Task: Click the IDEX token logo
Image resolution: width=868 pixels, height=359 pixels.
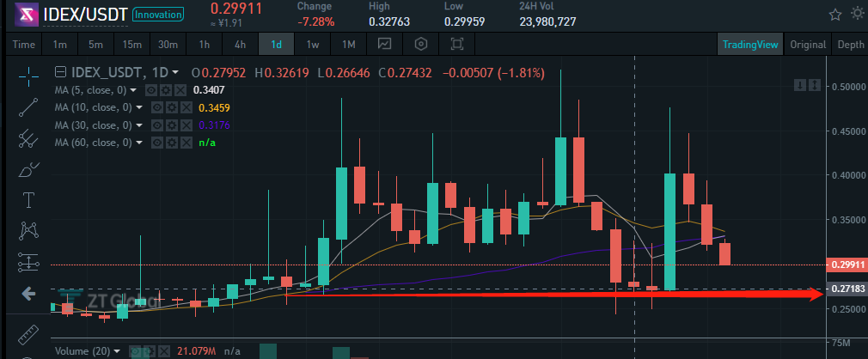Action: 26,15
